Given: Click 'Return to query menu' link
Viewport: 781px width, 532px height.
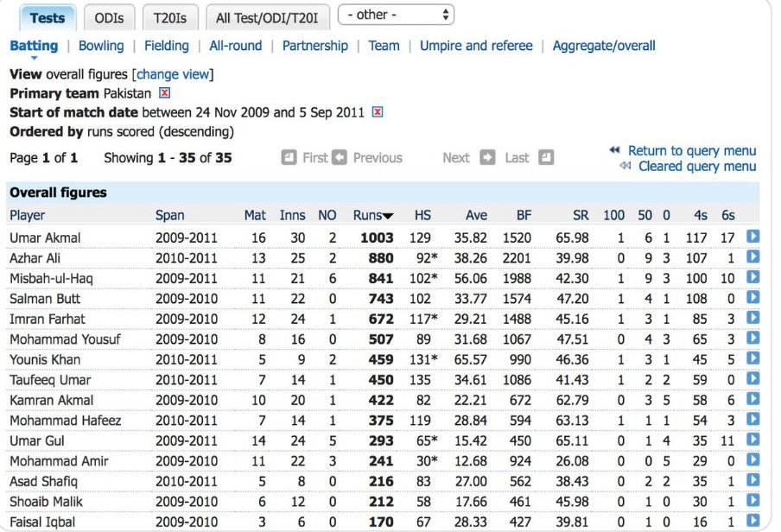Looking at the screenshot, I should point(691,150).
